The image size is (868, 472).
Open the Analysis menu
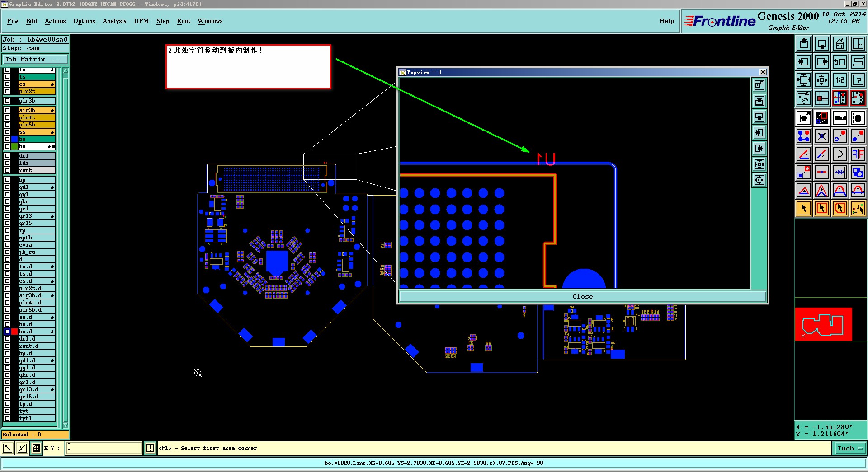[x=114, y=21]
